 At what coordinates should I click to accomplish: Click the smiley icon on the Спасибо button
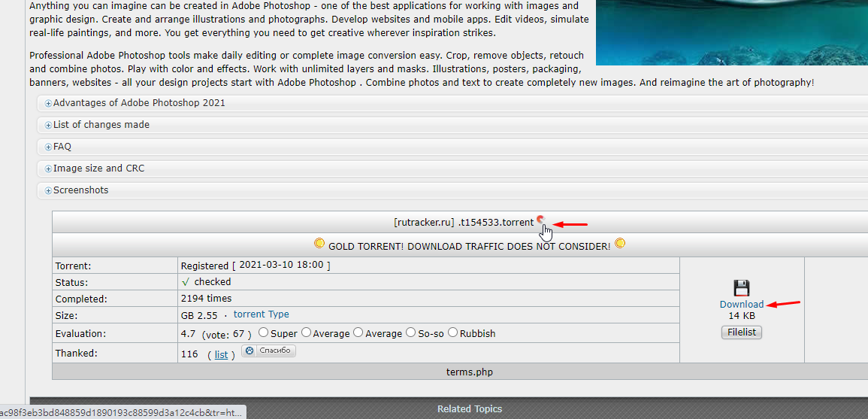click(250, 351)
